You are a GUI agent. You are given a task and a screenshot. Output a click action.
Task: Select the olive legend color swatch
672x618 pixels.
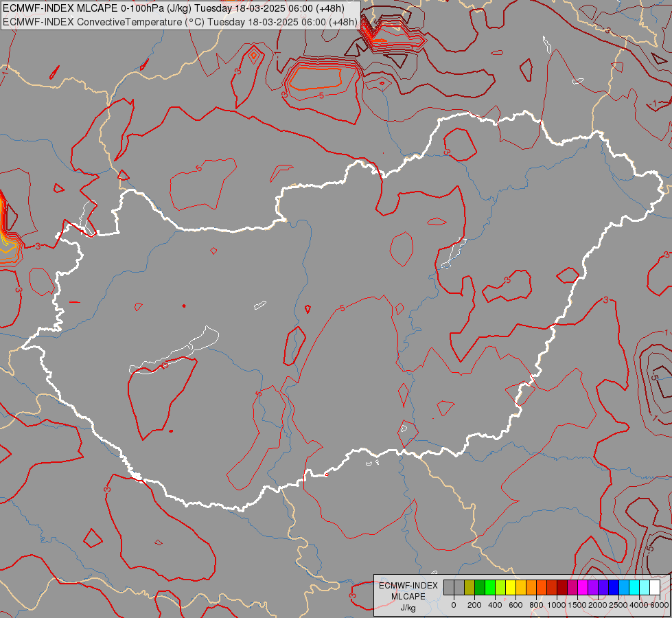pyautogui.click(x=470, y=588)
